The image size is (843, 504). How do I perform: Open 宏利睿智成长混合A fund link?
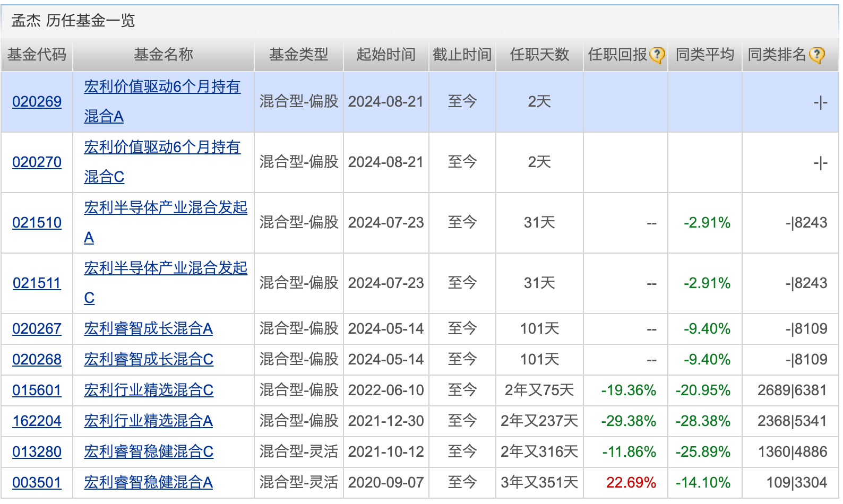click(148, 328)
